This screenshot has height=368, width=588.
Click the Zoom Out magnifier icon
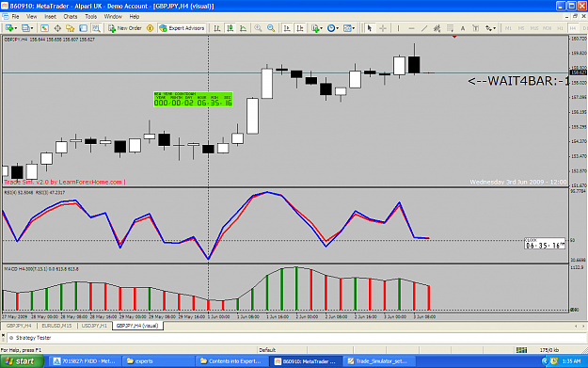[x=271, y=28]
